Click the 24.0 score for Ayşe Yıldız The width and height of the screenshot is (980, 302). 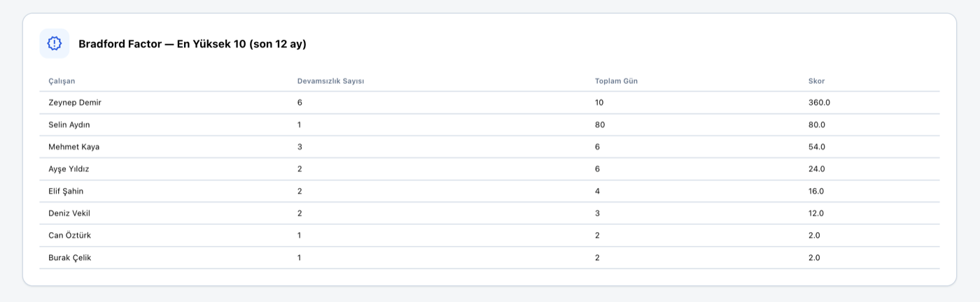click(x=817, y=169)
